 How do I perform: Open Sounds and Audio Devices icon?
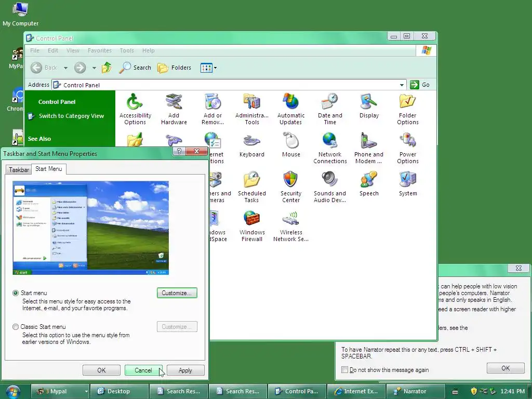click(x=330, y=187)
